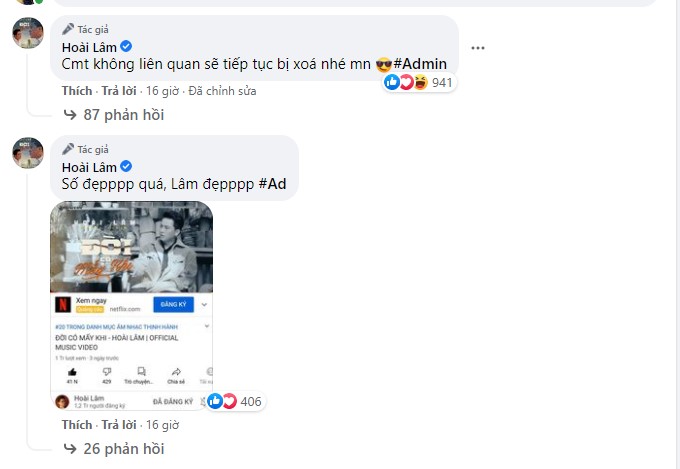The image size is (680, 469).
Task: Like the comment about Cmt không liên quan
Action: (x=77, y=91)
